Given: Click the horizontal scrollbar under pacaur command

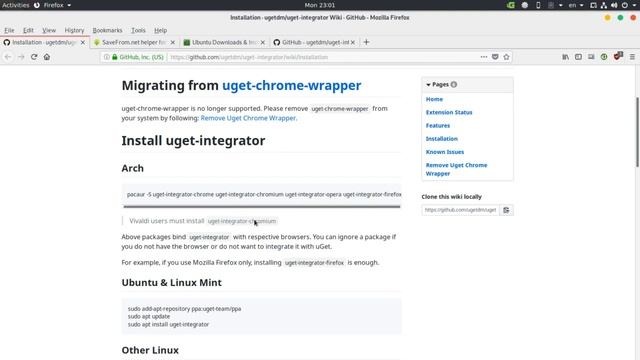Looking at the screenshot, I should pos(262,207).
